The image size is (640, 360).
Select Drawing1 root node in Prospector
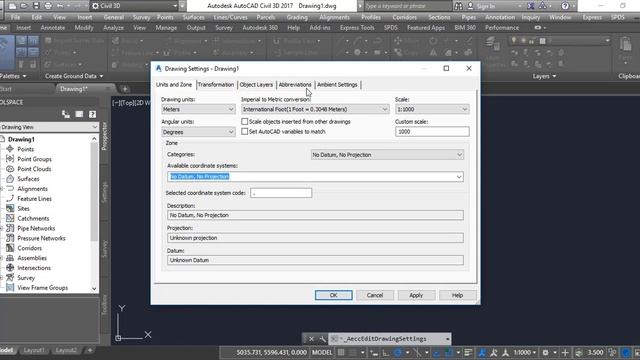click(21, 139)
